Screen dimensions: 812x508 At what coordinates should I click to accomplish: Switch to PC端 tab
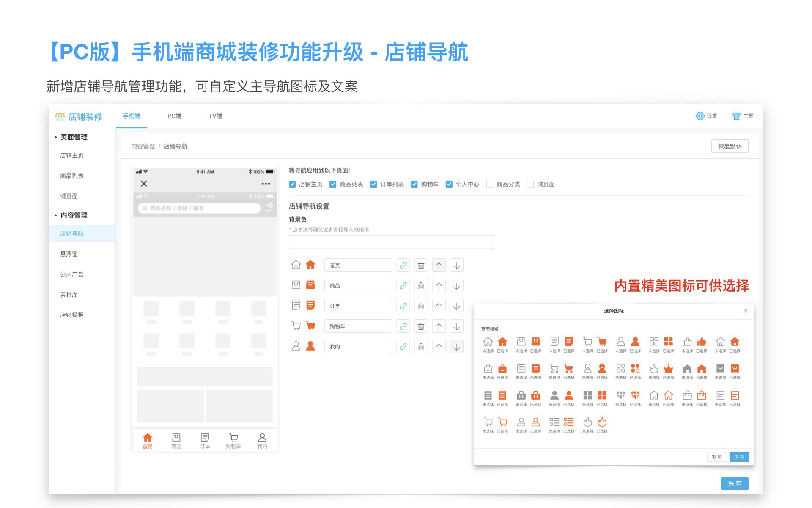point(174,116)
